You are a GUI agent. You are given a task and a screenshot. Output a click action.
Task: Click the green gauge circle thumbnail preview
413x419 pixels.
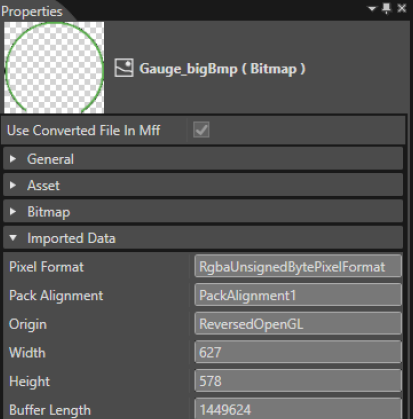pos(54,68)
